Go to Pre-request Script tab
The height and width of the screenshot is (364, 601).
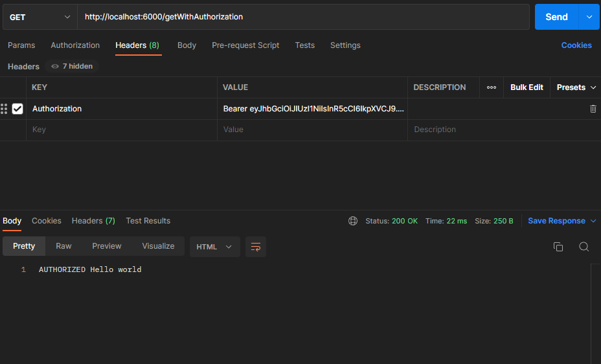point(245,45)
